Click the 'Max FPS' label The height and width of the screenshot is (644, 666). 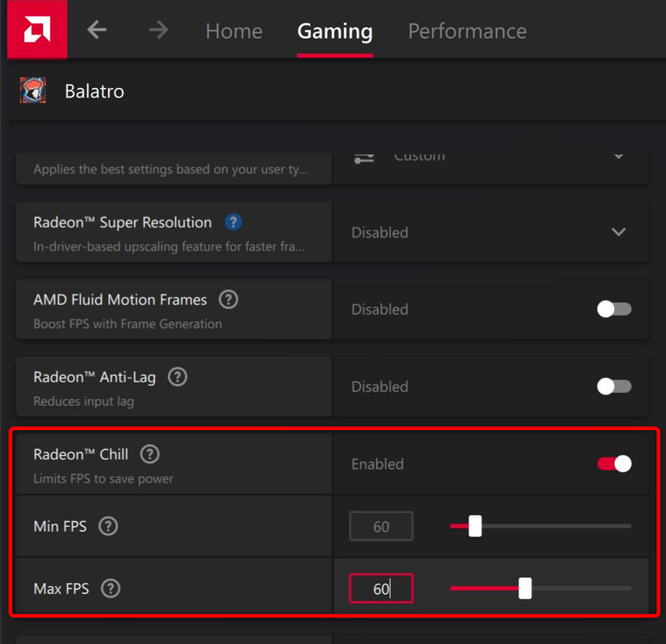coord(61,589)
